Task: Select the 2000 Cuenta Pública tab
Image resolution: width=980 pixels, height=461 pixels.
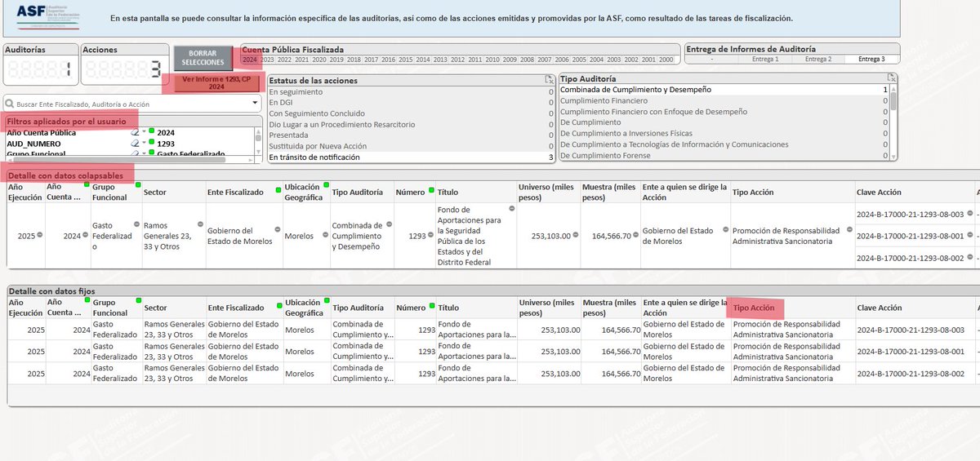Action: (666, 60)
